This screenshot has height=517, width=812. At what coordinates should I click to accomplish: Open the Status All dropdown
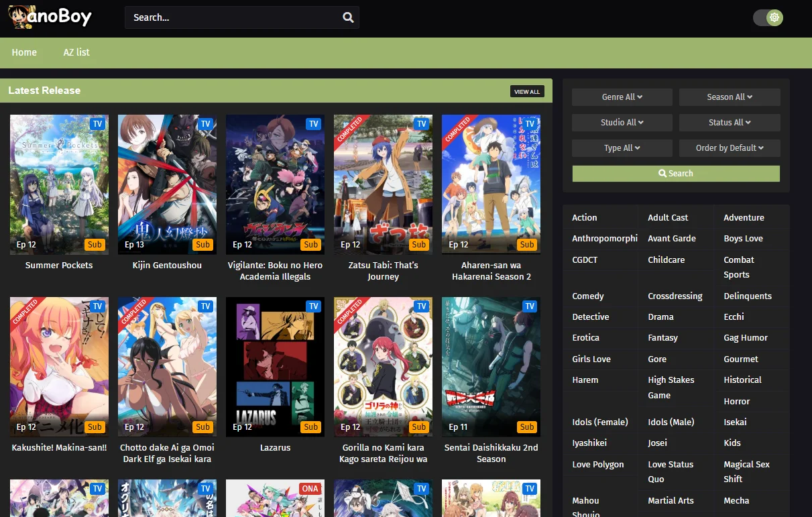click(x=730, y=123)
